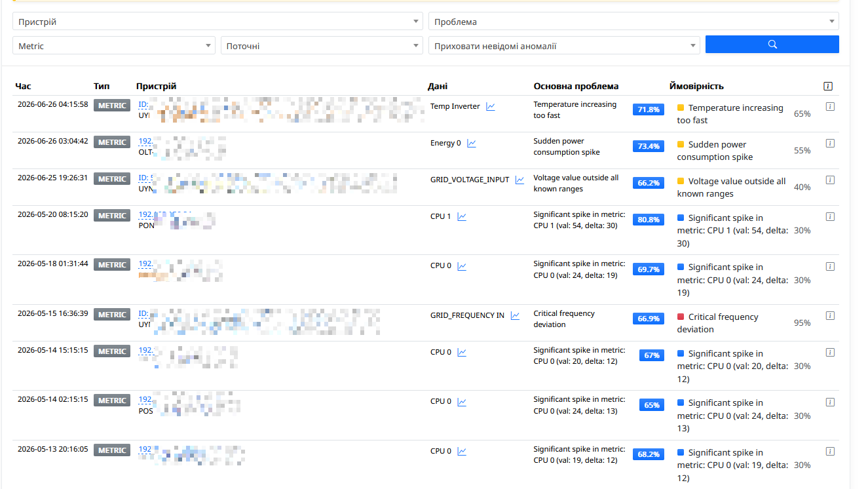The height and width of the screenshot is (489, 868).
Task: Show info for 2026-05-20 08:15:20 row
Action: click(830, 216)
